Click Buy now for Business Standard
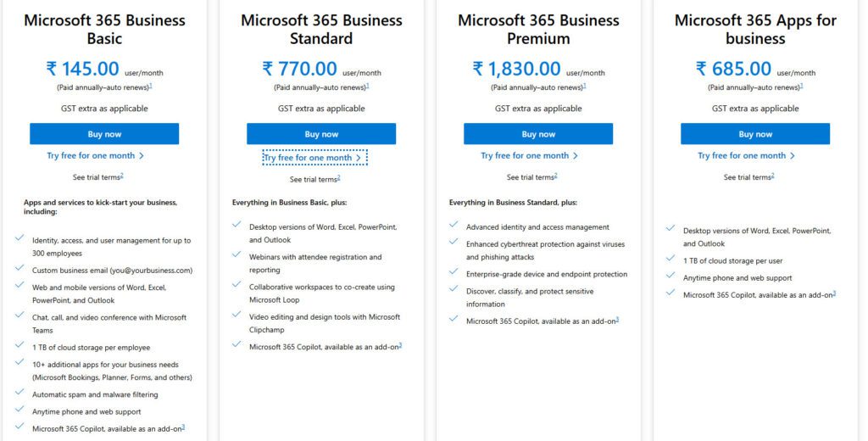This screenshot has width=868, height=441. tap(321, 134)
